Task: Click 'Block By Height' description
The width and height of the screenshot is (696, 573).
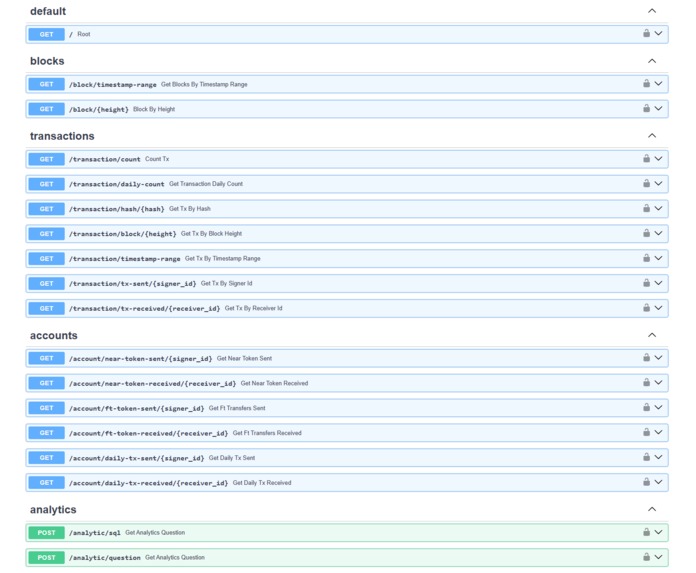Action: [x=154, y=109]
